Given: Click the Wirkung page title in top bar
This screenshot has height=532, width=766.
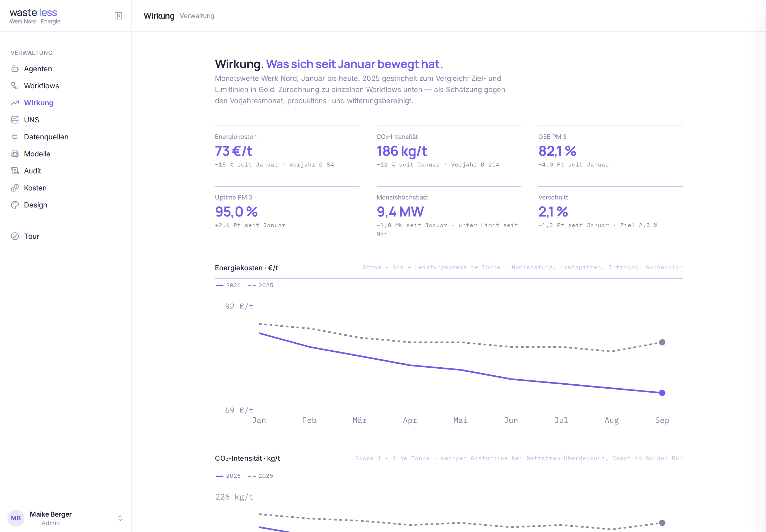Looking at the screenshot, I should pyautogui.click(x=159, y=16).
